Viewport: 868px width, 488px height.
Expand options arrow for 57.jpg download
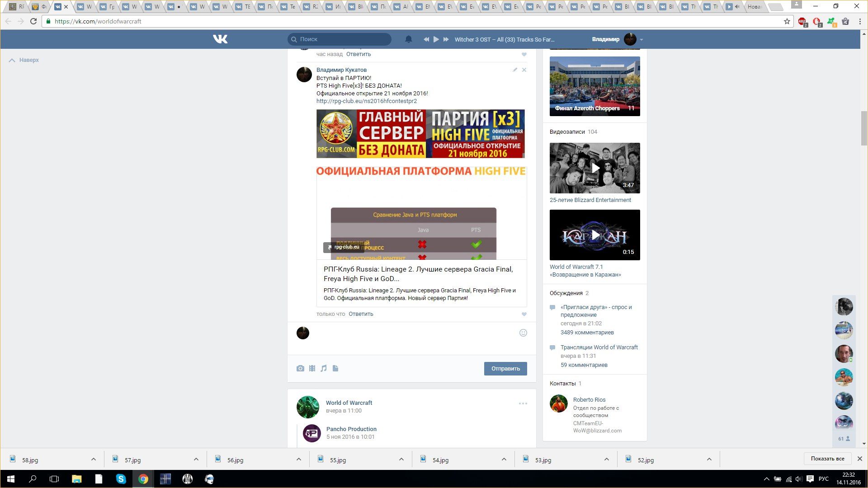click(196, 460)
